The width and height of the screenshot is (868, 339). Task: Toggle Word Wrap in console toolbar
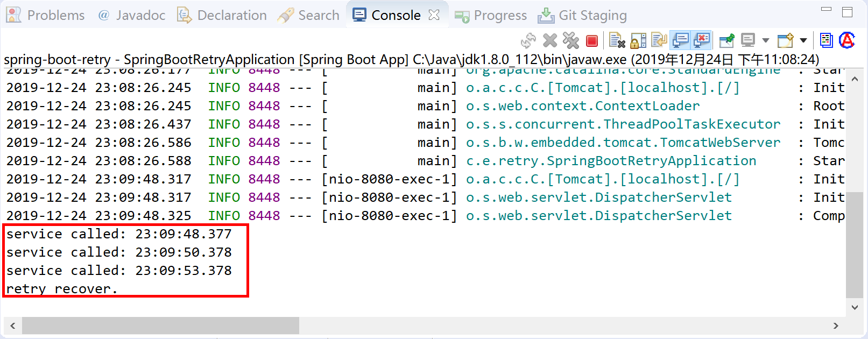659,40
